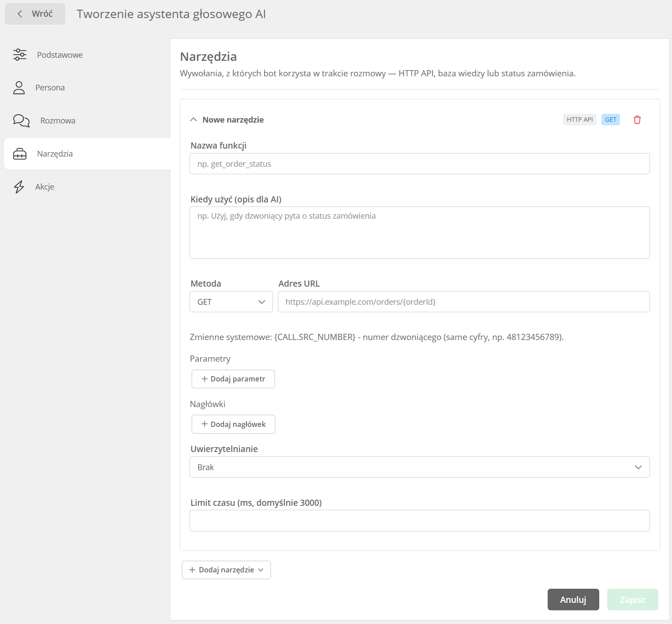The width and height of the screenshot is (672, 624).
Task: Click the Anuluj button
Action: coord(573,600)
